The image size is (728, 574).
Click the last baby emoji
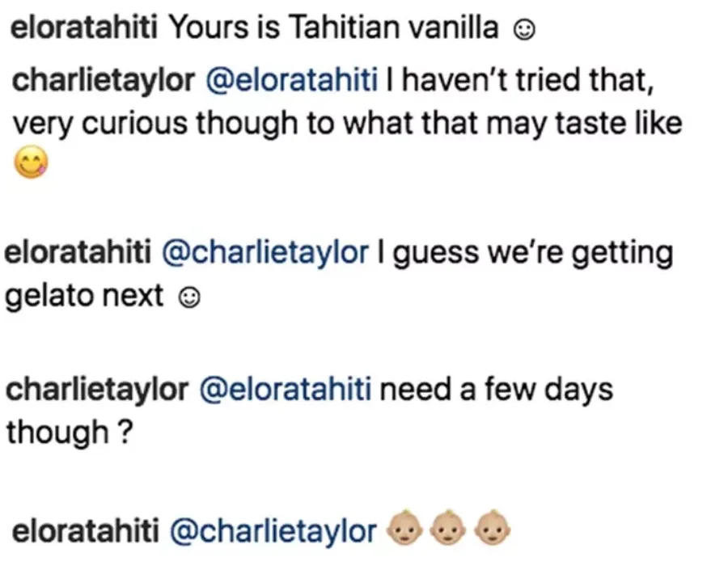(492, 528)
